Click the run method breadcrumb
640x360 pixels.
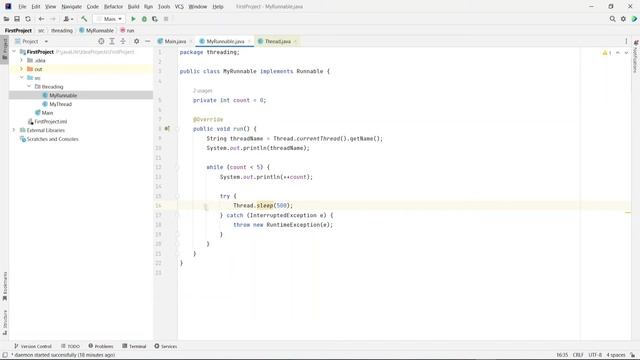(127, 31)
